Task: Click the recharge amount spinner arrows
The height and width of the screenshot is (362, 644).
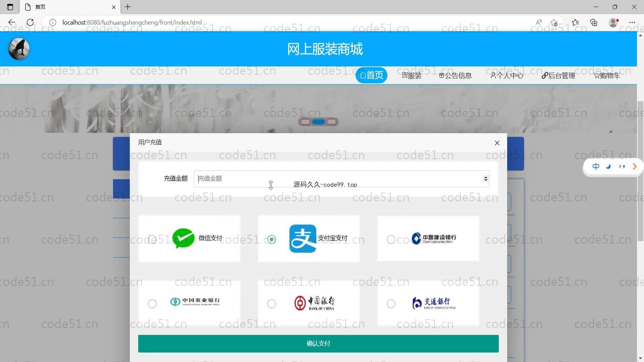Action: pos(485,179)
